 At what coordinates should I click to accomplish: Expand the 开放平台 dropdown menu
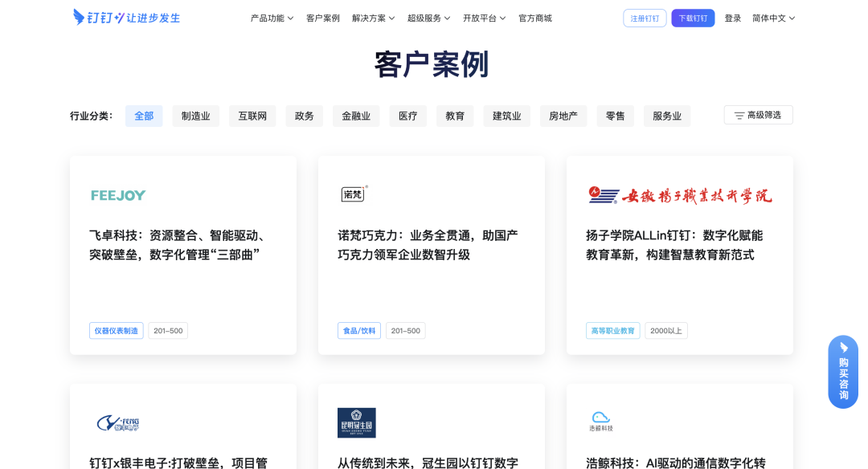pos(485,18)
